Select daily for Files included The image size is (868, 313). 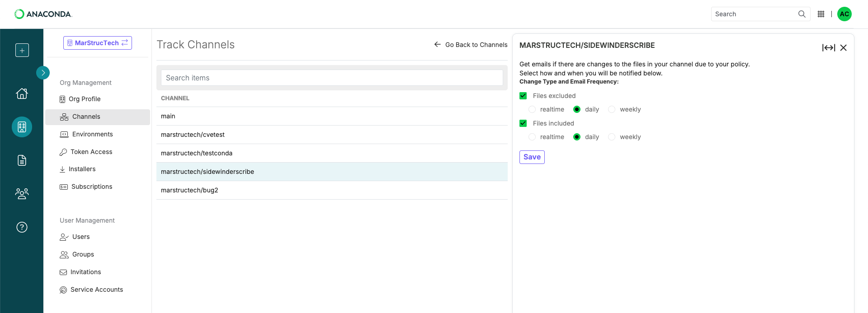coord(577,137)
